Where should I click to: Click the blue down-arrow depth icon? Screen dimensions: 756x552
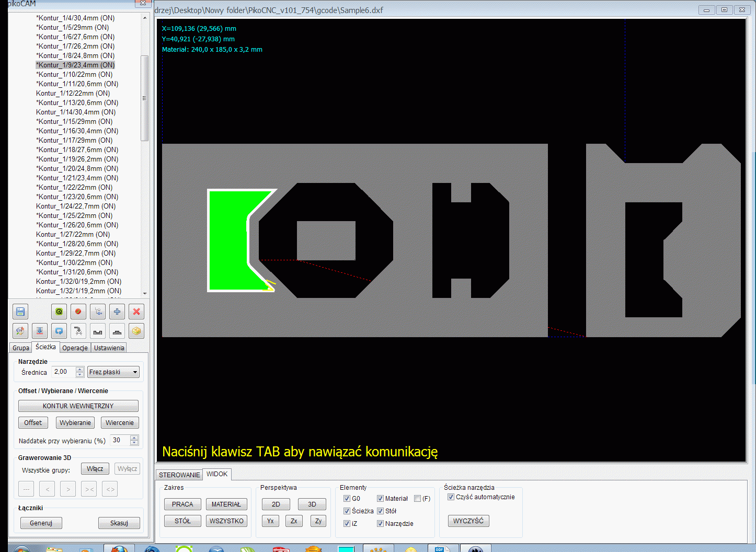(x=40, y=331)
